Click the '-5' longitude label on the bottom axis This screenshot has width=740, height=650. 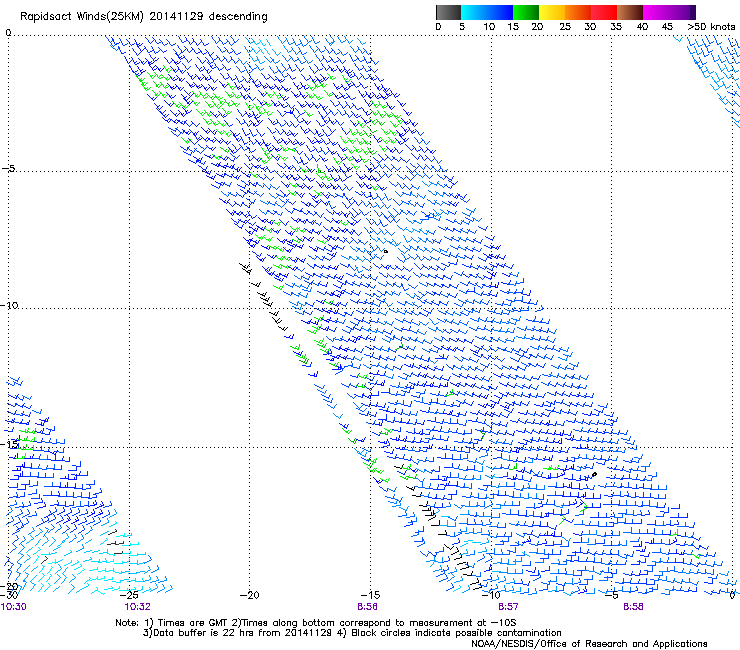pyautogui.click(x=612, y=595)
